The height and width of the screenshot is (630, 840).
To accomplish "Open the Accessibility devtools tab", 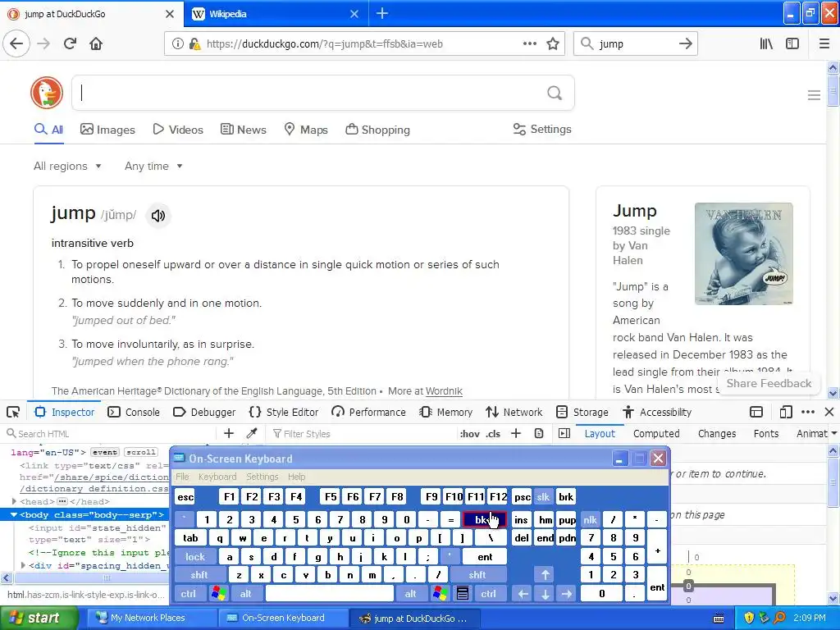I will click(x=657, y=412).
